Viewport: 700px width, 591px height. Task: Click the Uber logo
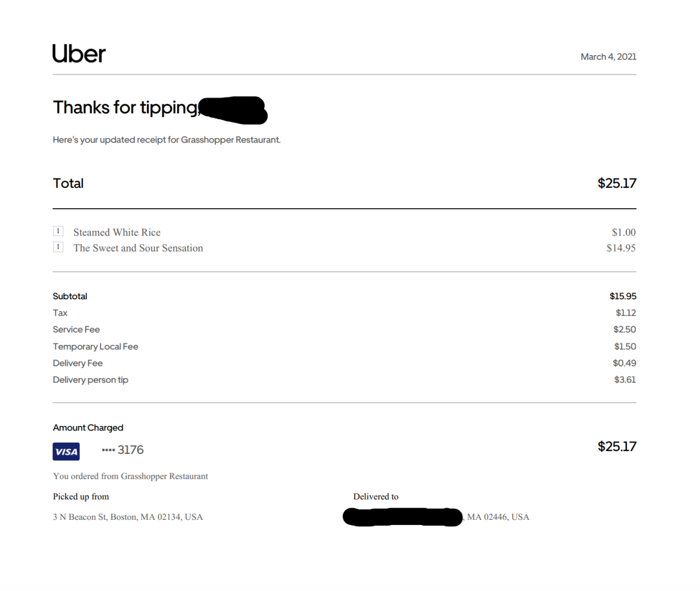[79, 54]
